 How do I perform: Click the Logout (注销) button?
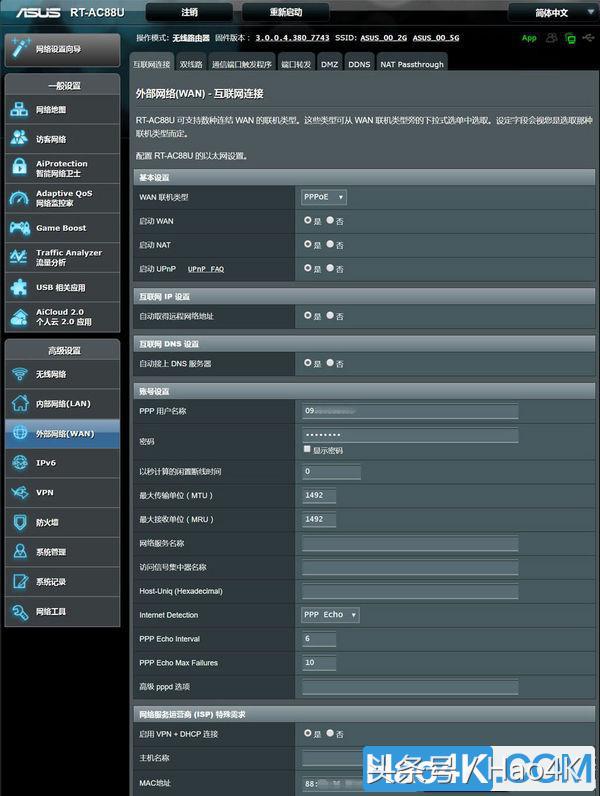[x=189, y=12]
